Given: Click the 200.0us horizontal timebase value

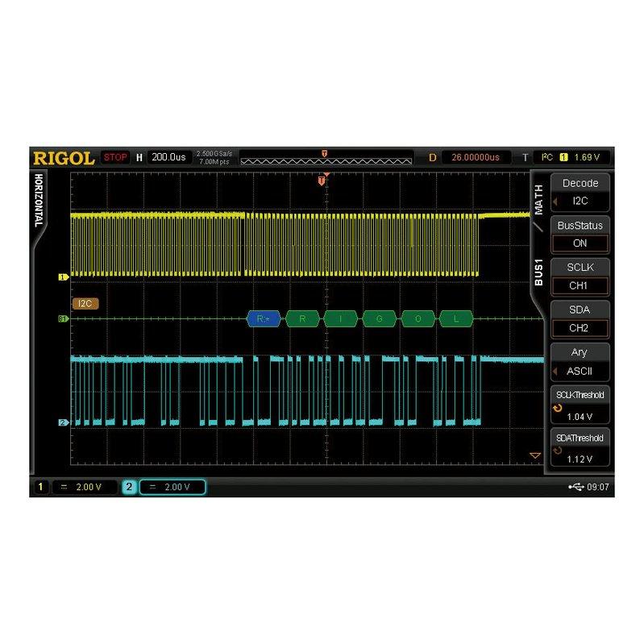Looking at the screenshot, I should 168,157.
